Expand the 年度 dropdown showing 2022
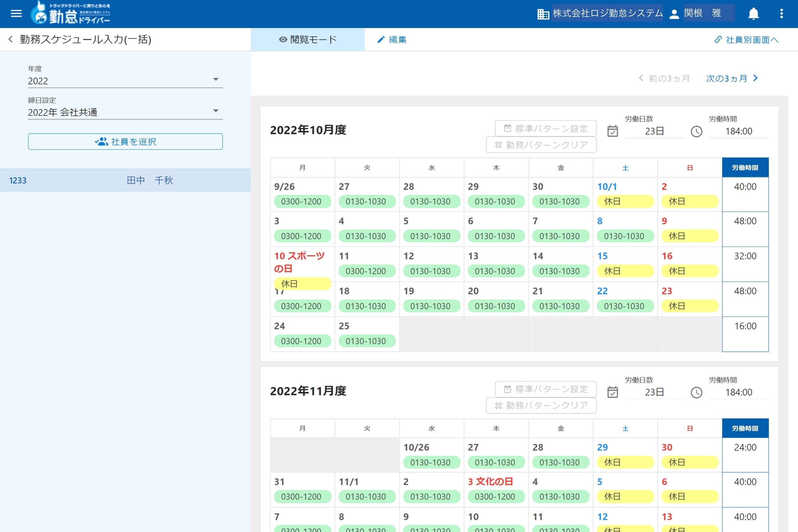Image resolution: width=798 pixels, height=532 pixels. click(x=125, y=81)
